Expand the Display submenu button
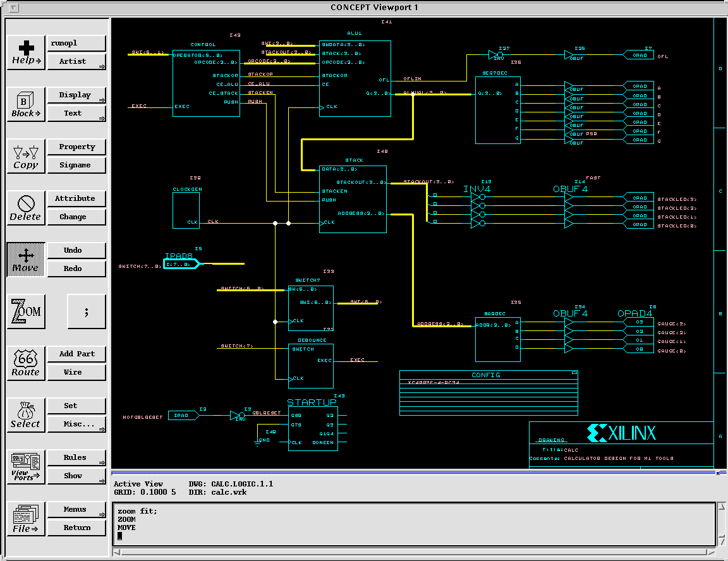The image size is (728, 561). pos(76,95)
